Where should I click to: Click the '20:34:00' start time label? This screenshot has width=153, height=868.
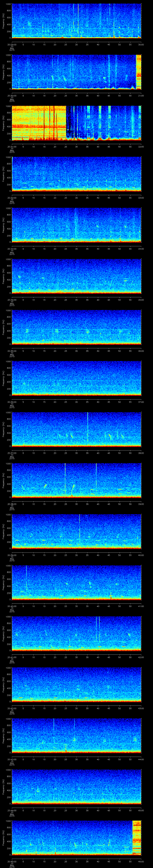(x=12, y=300)
